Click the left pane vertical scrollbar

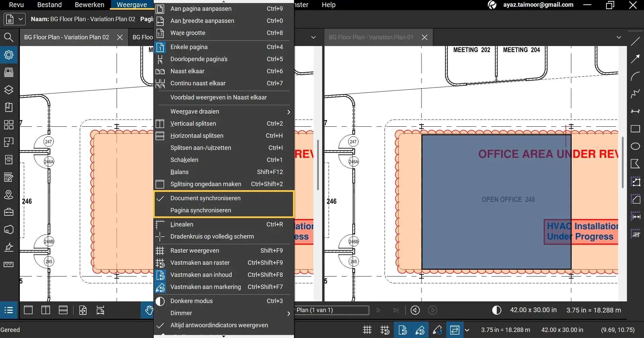pos(318,165)
